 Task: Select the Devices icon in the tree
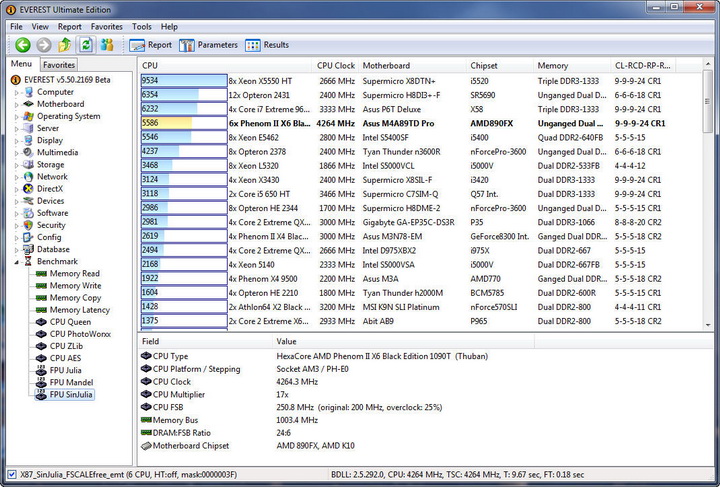point(28,201)
